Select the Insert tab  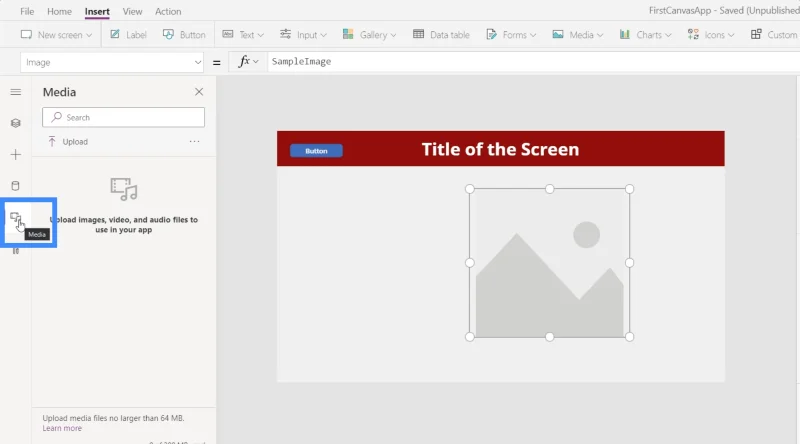coord(97,11)
